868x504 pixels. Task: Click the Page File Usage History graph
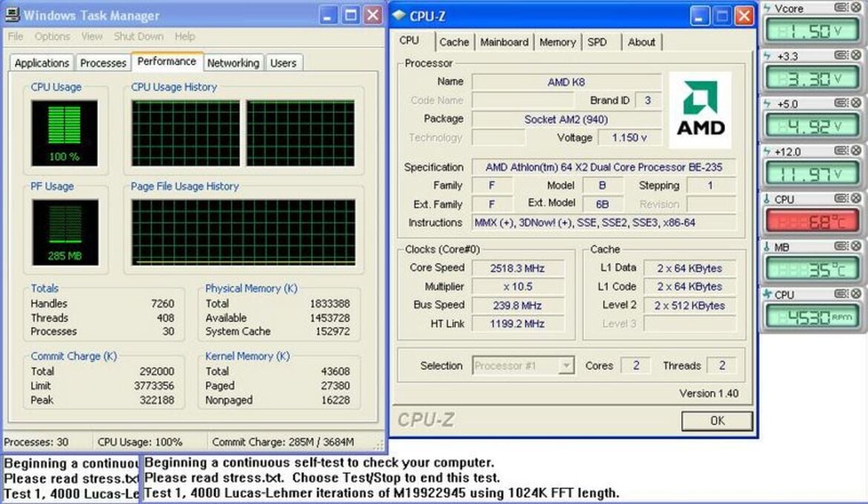[243, 233]
